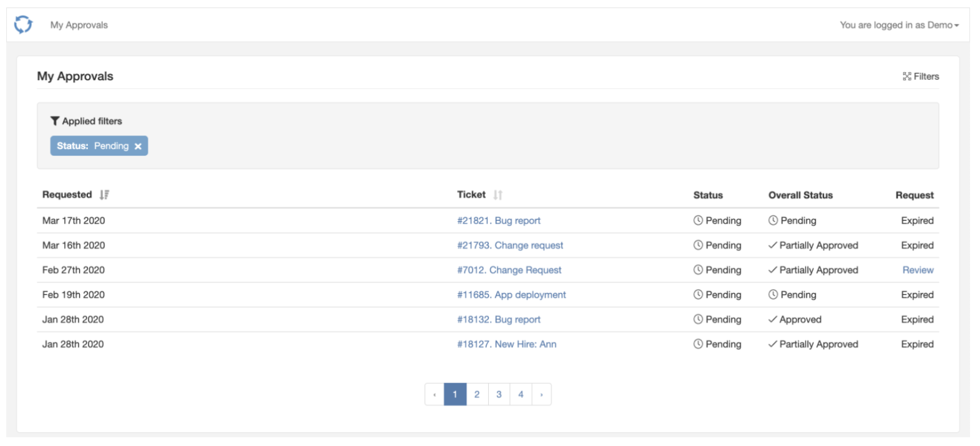980x446 pixels.
Task: Go to the previous page arrow
Action: (435, 394)
